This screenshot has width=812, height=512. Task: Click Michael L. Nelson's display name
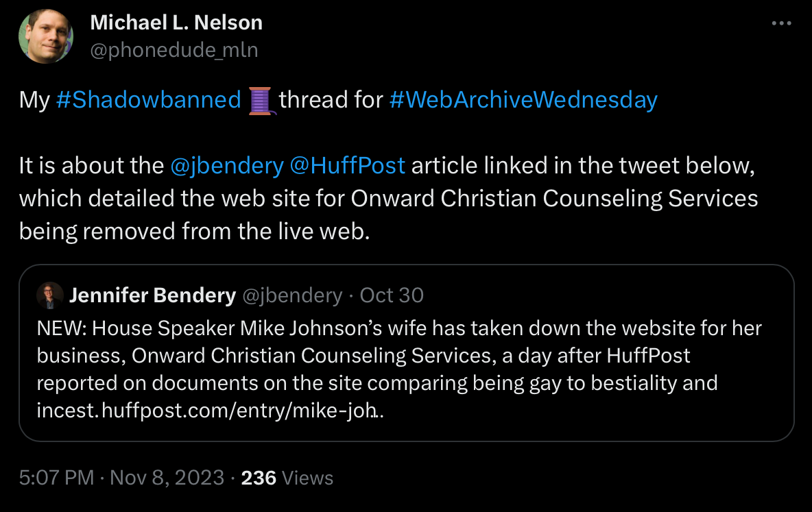point(176,22)
